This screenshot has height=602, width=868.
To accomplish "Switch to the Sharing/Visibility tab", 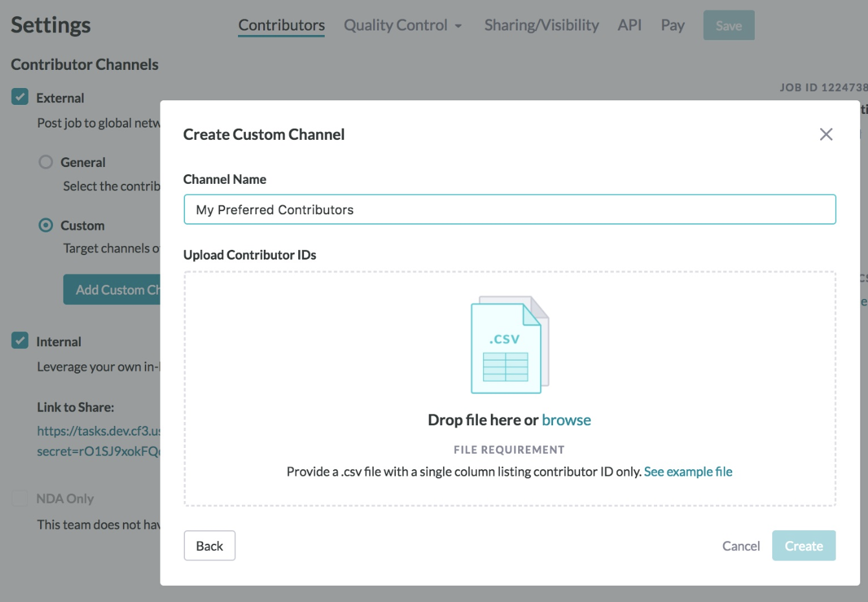I will [x=541, y=25].
